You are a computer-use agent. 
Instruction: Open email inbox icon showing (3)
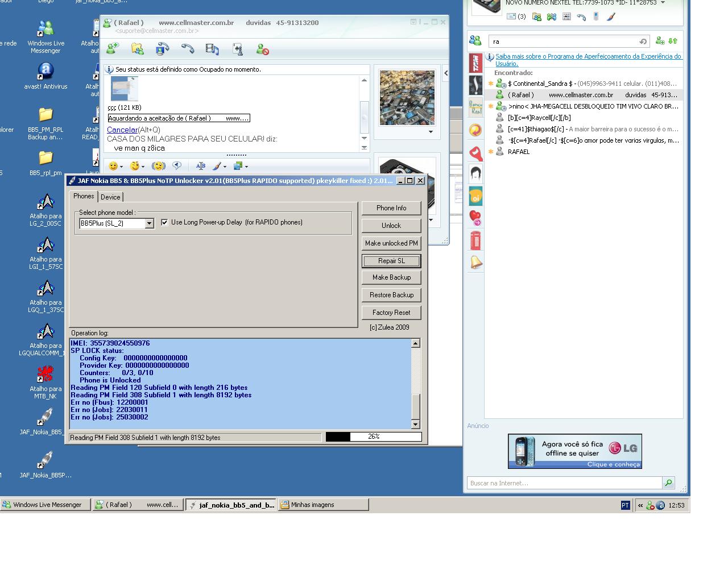[x=516, y=16]
